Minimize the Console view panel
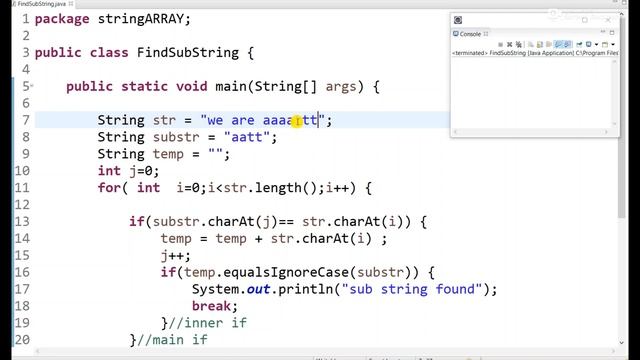The image size is (640, 360). tap(603, 31)
